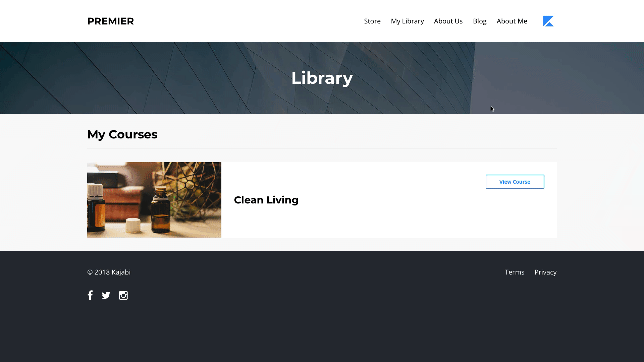This screenshot has height=362, width=644.
Task: Click the Kajabi logo avatar icon
Action: coord(548,21)
